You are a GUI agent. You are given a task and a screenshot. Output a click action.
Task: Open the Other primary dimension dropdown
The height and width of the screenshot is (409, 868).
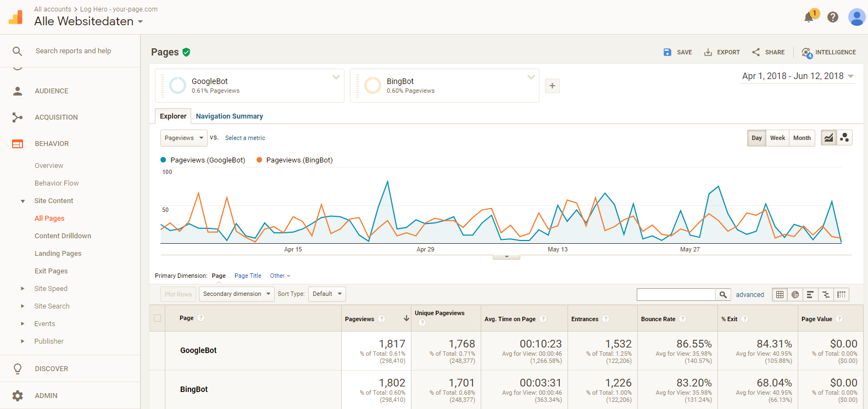280,276
